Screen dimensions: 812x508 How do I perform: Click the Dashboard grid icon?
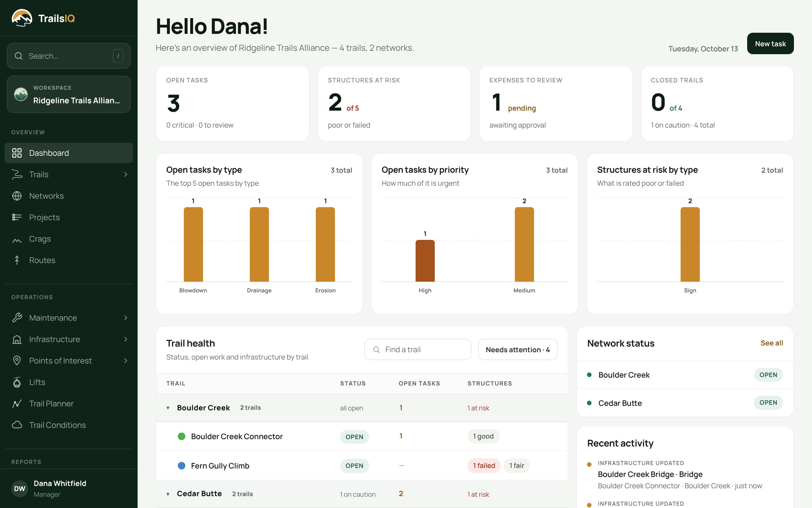click(17, 153)
